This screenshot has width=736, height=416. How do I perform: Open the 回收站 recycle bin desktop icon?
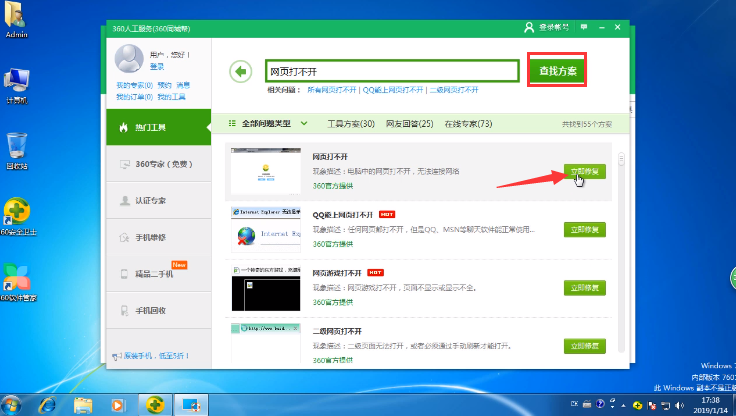click(x=16, y=151)
